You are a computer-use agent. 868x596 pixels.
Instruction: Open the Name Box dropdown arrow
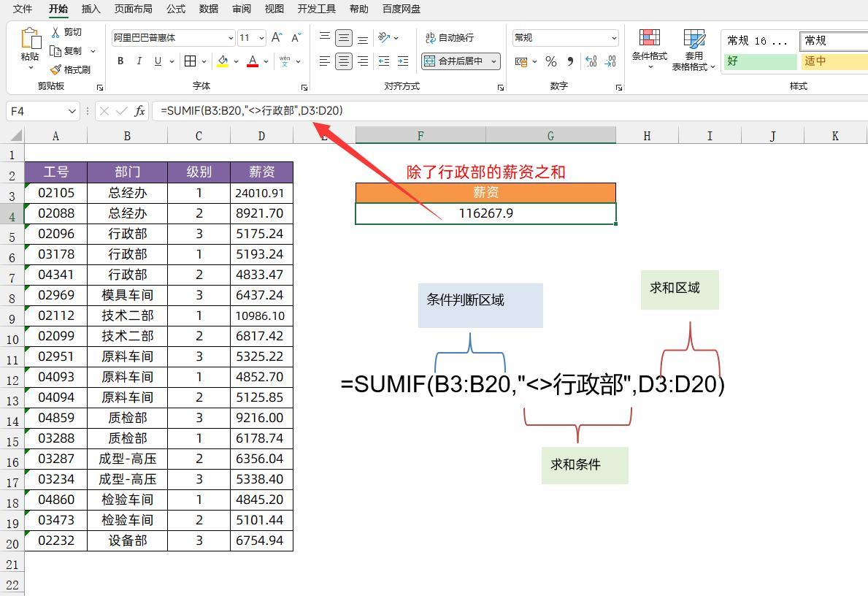click(x=72, y=111)
